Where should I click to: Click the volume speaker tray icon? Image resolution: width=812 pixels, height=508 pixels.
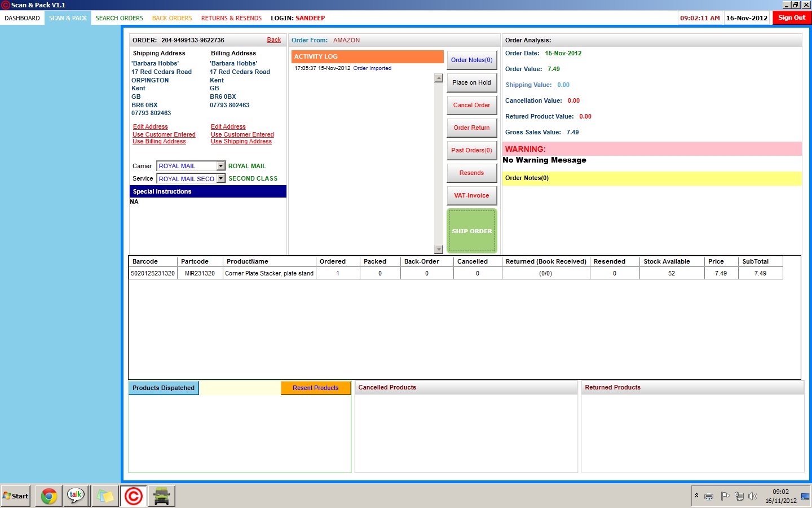coord(752,496)
